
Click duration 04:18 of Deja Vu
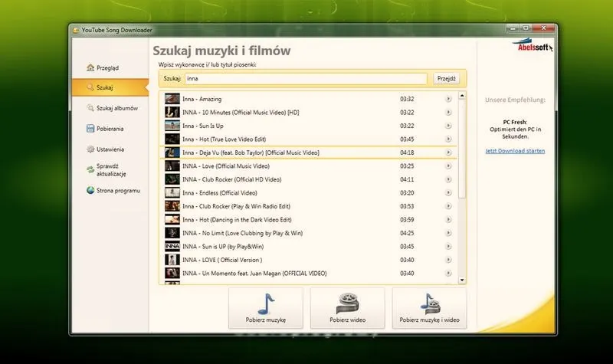coord(407,152)
